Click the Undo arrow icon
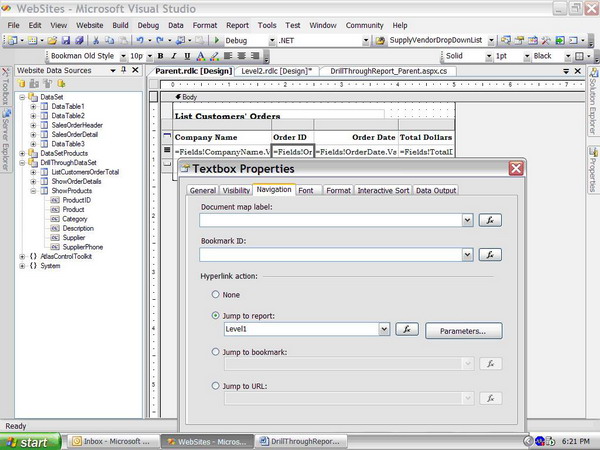 point(140,40)
